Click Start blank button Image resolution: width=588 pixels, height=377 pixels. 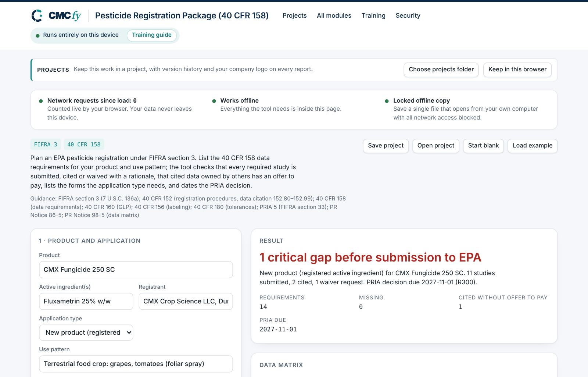tap(483, 146)
